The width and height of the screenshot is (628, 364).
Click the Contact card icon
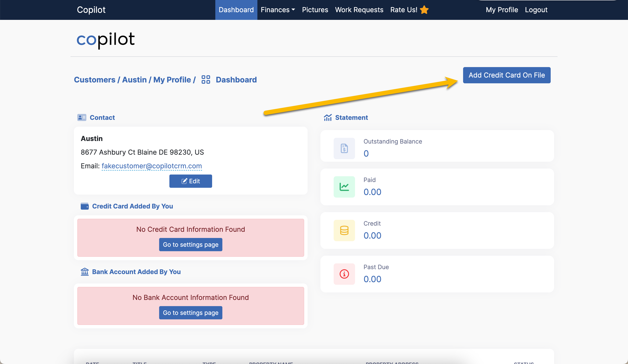82,117
